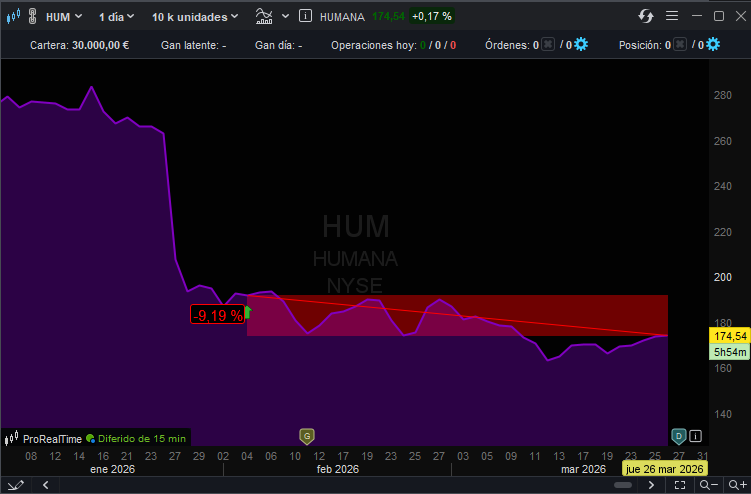751x494 pixels.
Task: Click the horizontal scrollbar handle
Action: pyautogui.click(x=623, y=485)
